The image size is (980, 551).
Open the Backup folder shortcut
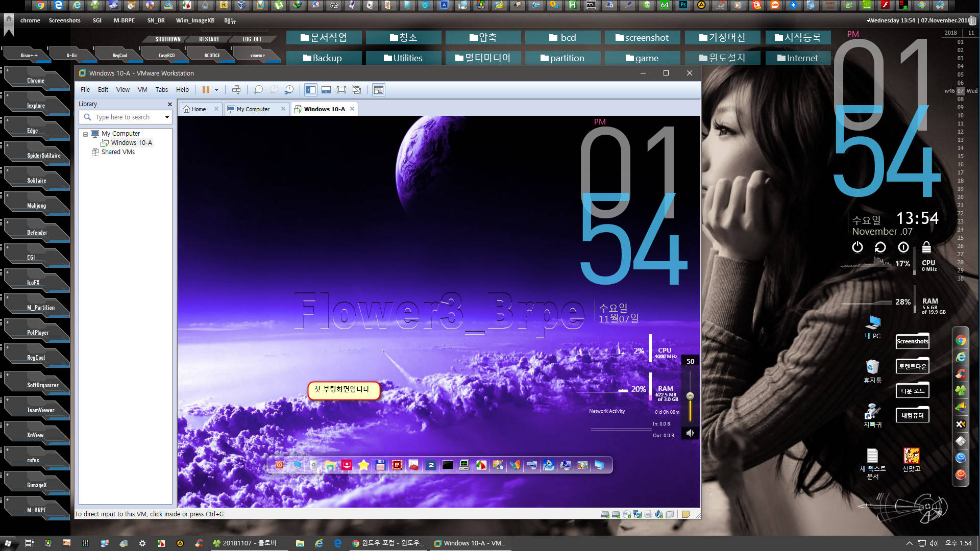324,58
